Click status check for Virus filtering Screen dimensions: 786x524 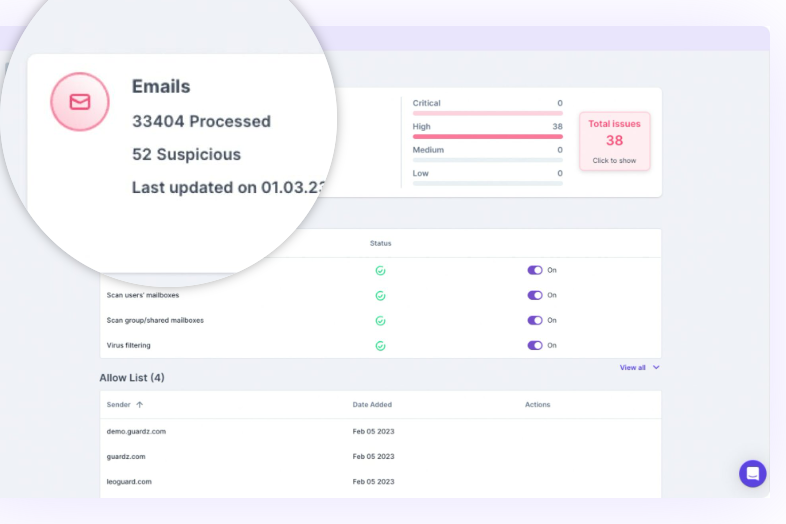(x=380, y=346)
